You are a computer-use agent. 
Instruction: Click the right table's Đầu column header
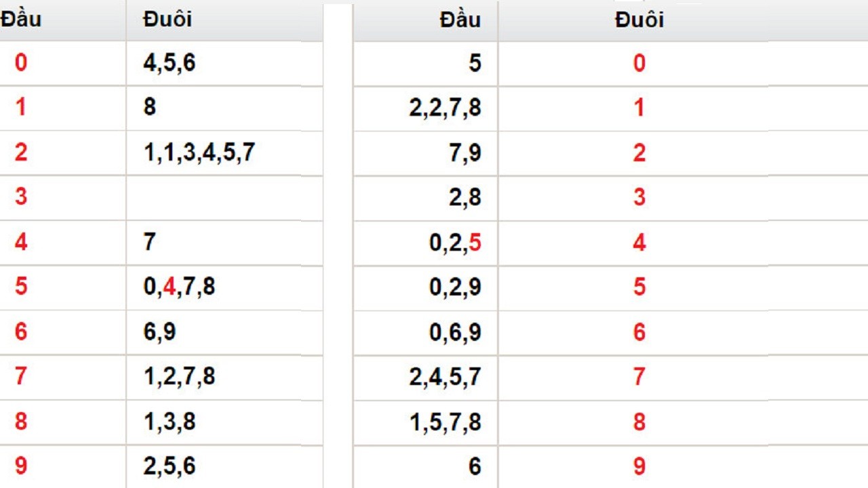(x=460, y=20)
